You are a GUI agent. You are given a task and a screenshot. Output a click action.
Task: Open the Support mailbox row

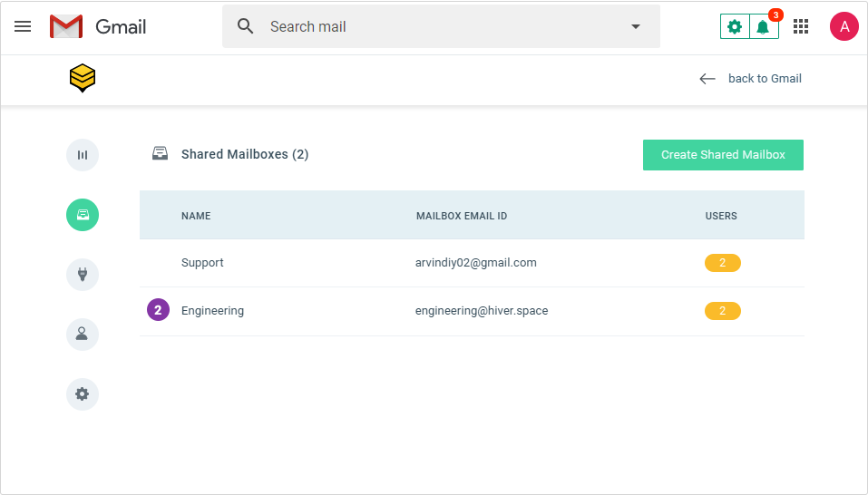click(472, 263)
